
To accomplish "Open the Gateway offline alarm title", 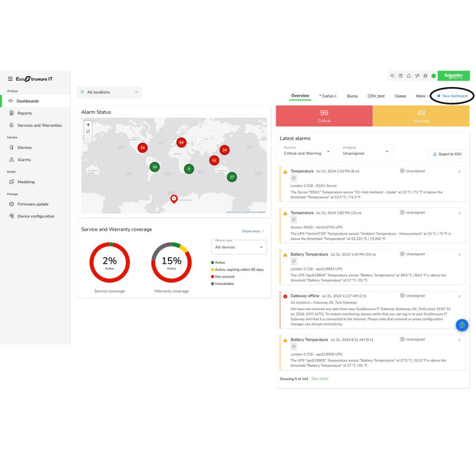I will [305, 296].
